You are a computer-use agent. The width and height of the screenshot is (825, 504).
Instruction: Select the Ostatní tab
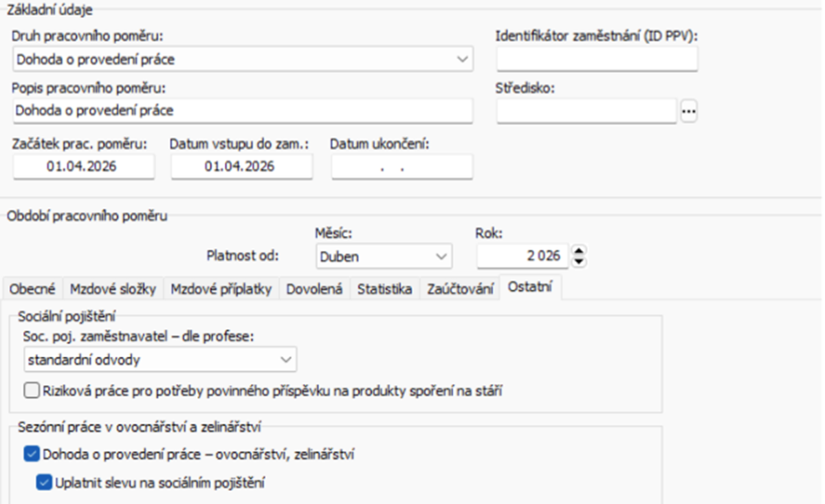[531, 289]
